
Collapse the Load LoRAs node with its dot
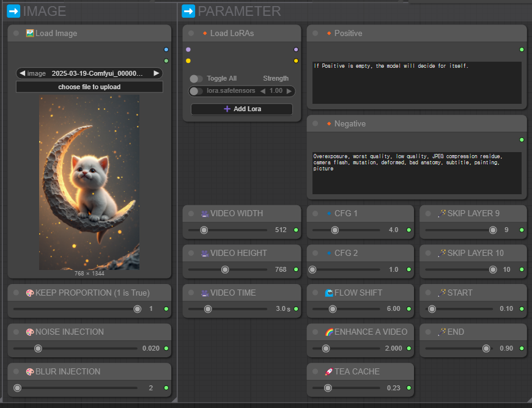pyautogui.click(x=191, y=33)
